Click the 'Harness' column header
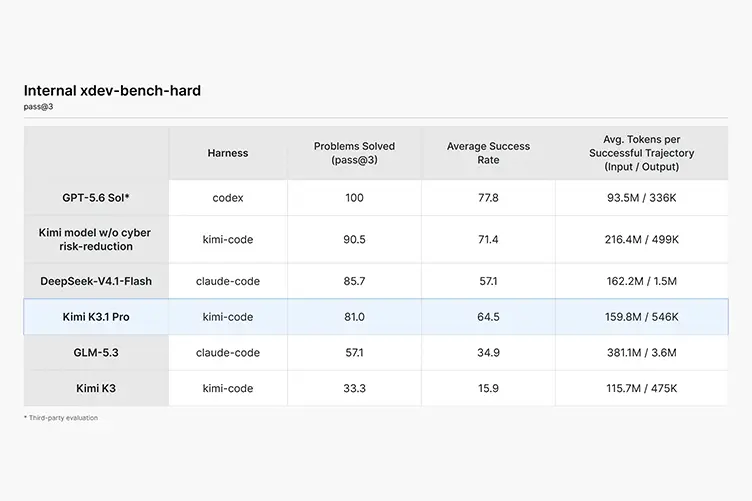Image resolution: width=752 pixels, height=501 pixels. pos(228,153)
